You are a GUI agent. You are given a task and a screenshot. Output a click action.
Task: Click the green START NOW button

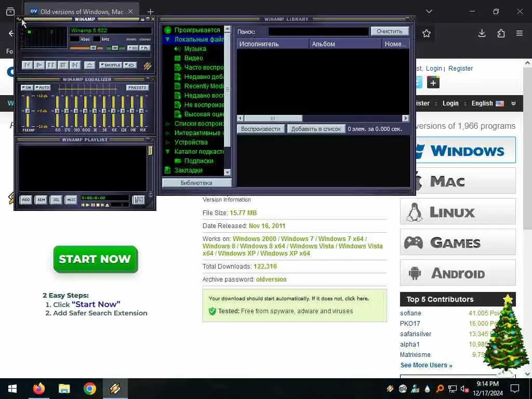96,259
